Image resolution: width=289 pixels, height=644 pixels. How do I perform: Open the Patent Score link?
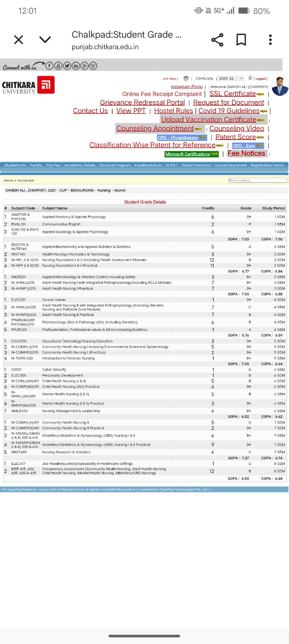(236, 137)
